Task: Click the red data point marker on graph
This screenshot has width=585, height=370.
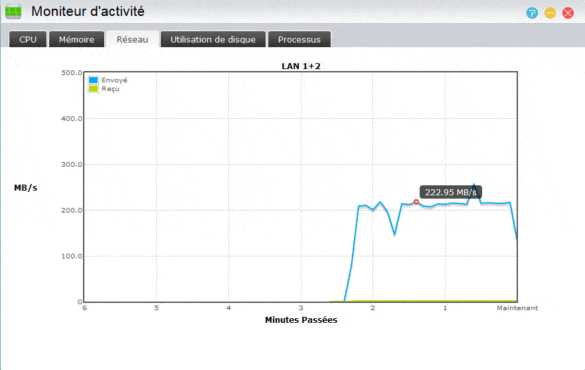Action: (x=416, y=202)
